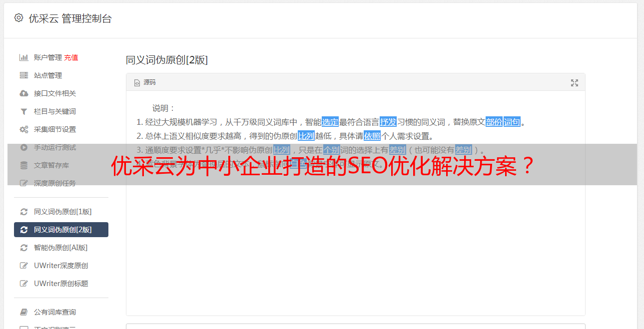The width and height of the screenshot is (644, 329).
Task: Go to UWriter深度原创 page
Action: [x=61, y=266]
